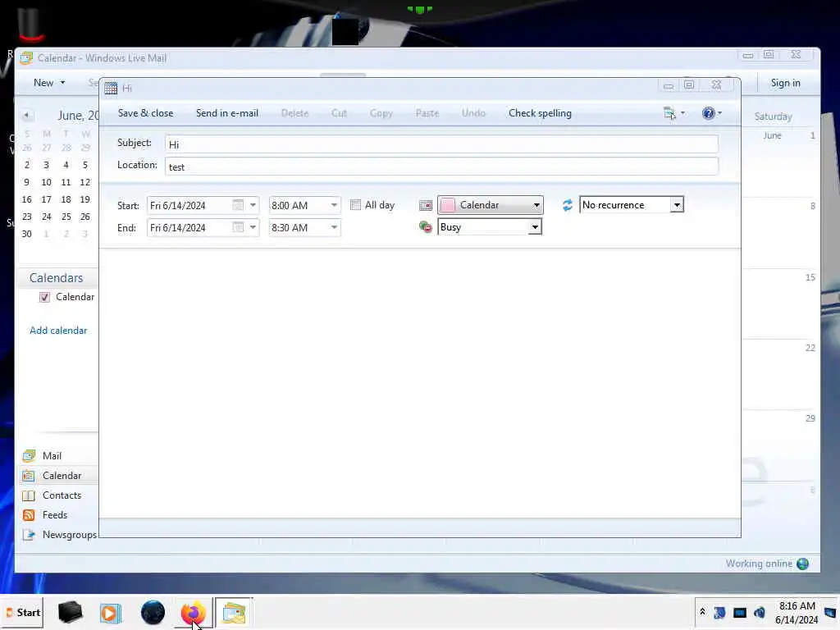Click the volume speaker tray icon
This screenshot has width=840, height=630.
point(759,612)
